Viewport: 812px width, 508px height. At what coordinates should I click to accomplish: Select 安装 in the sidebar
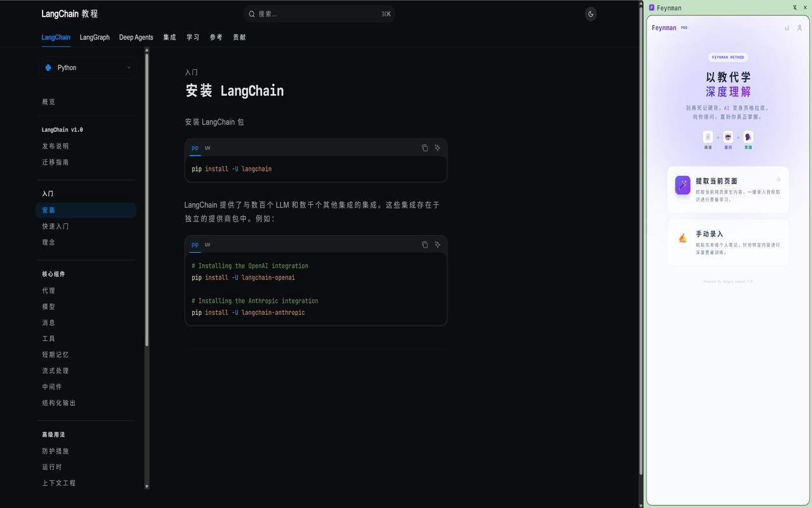[x=86, y=210]
